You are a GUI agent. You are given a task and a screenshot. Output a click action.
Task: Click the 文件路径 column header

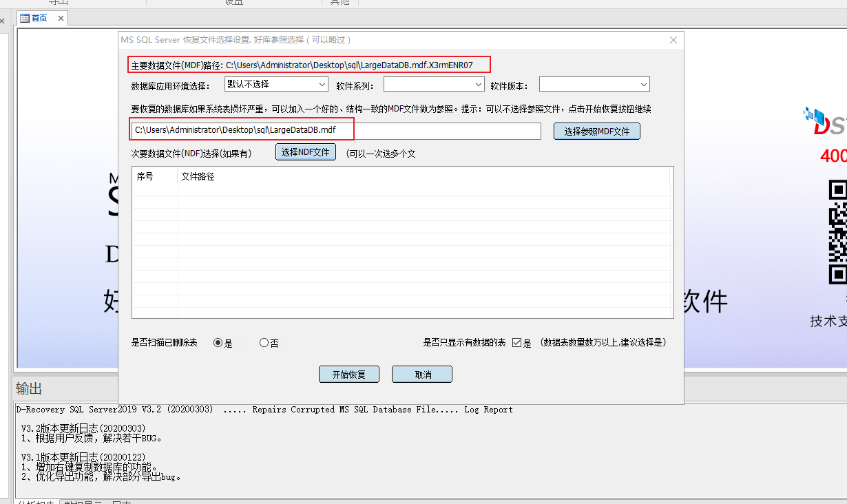pyautogui.click(x=423, y=177)
